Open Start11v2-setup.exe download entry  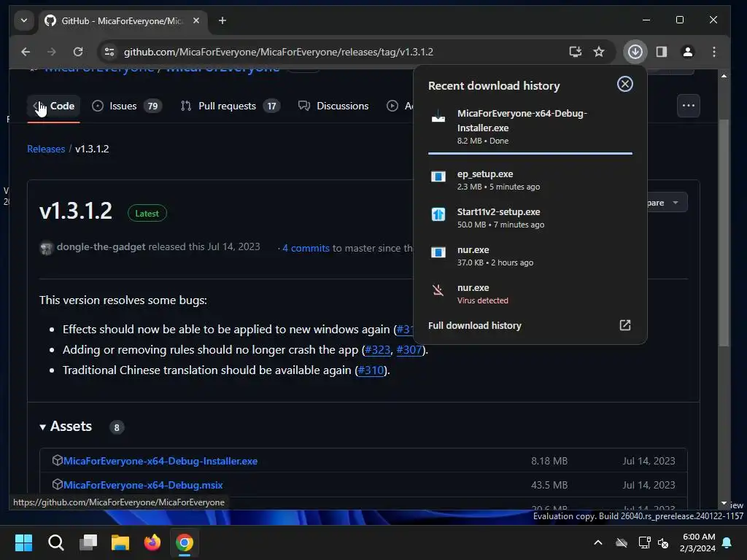point(530,217)
